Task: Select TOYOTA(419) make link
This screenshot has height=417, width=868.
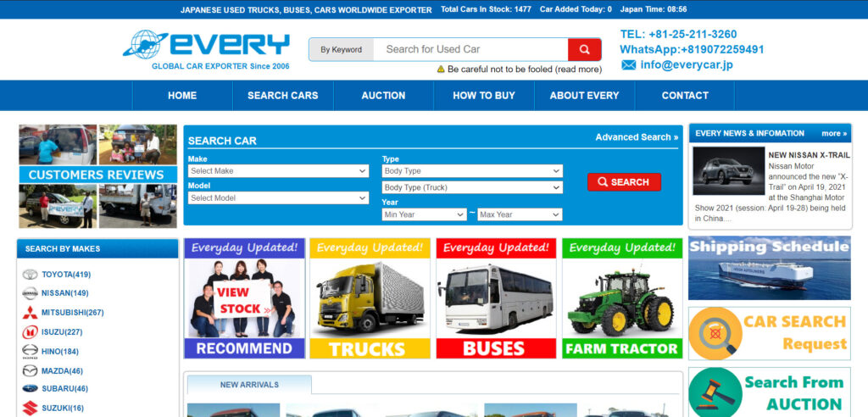Action: point(66,274)
